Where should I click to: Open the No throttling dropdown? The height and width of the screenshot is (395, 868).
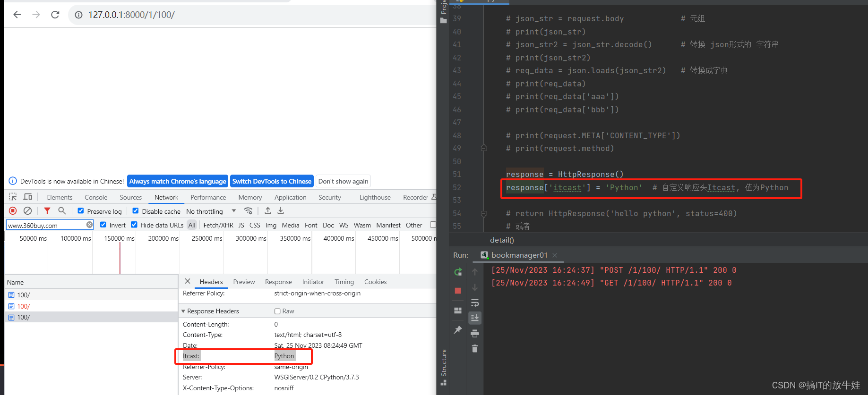pos(211,211)
